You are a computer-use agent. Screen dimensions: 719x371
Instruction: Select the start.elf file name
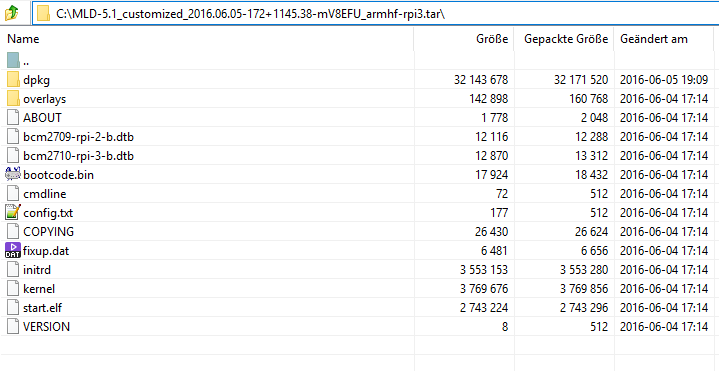pos(42,308)
